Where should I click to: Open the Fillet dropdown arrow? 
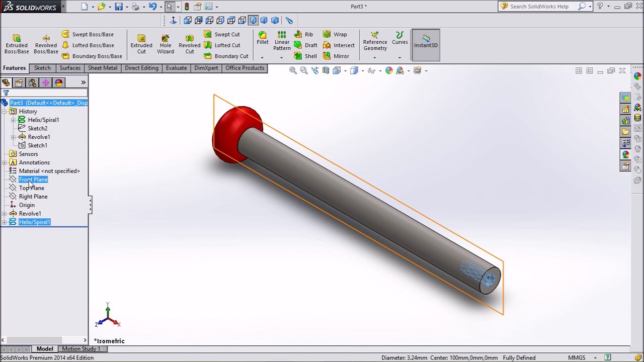tap(262, 57)
